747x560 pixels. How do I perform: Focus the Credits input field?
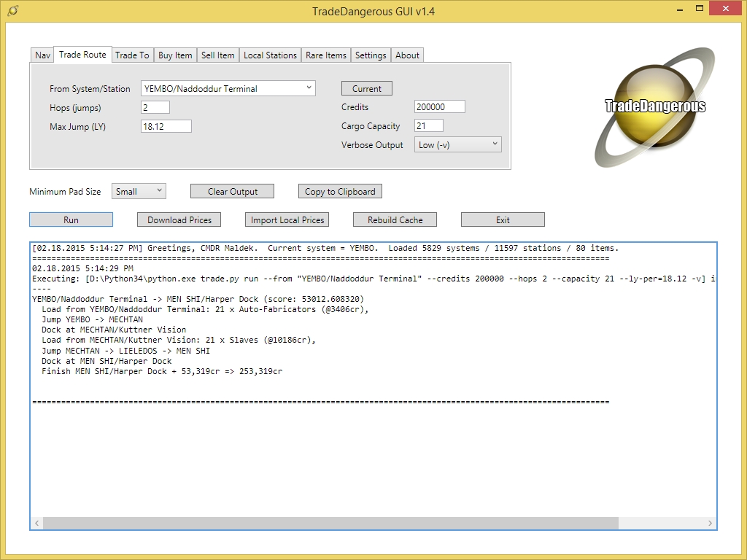point(440,106)
